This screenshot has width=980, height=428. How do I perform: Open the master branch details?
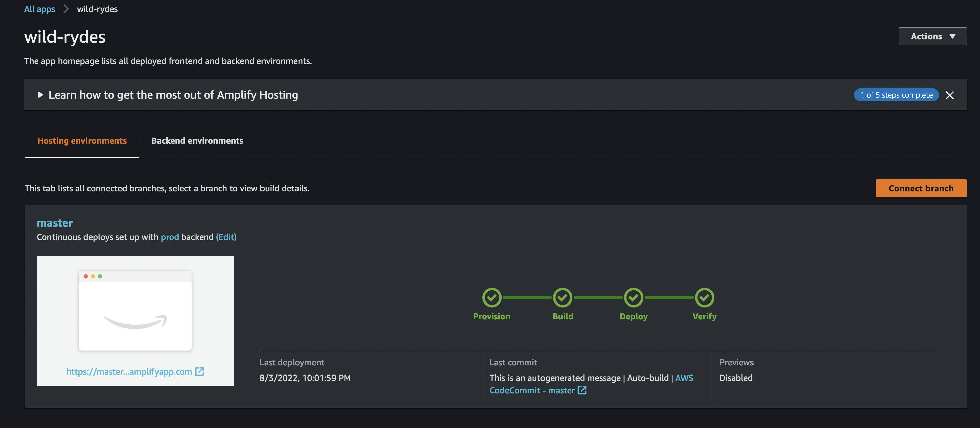[x=55, y=223]
